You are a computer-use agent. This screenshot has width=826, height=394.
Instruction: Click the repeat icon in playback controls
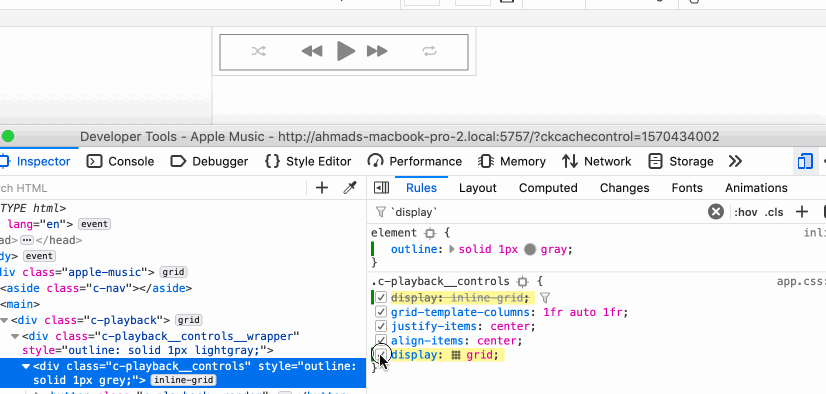429,51
